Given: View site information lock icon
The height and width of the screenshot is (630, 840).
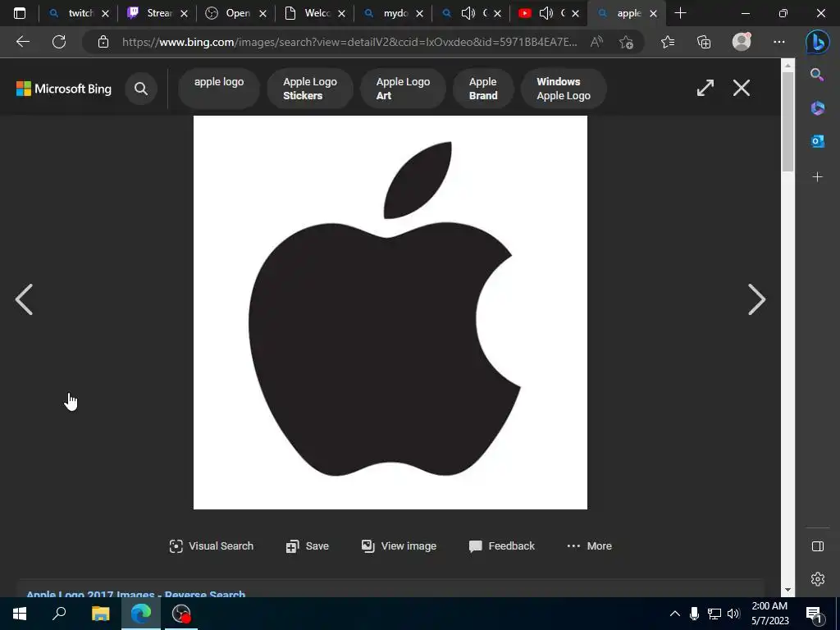Looking at the screenshot, I should (103, 42).
